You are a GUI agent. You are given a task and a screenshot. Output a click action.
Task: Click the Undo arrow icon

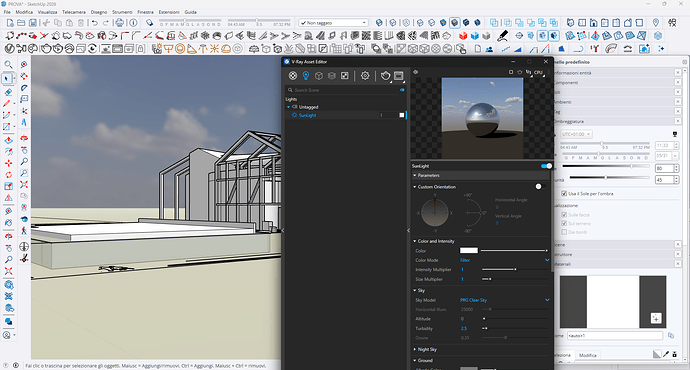95,23
